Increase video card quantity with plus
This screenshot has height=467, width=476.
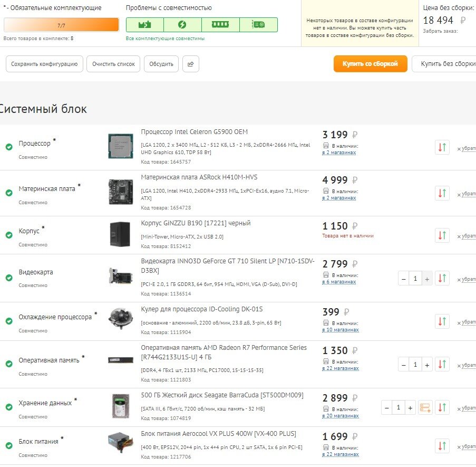(427, 279)
